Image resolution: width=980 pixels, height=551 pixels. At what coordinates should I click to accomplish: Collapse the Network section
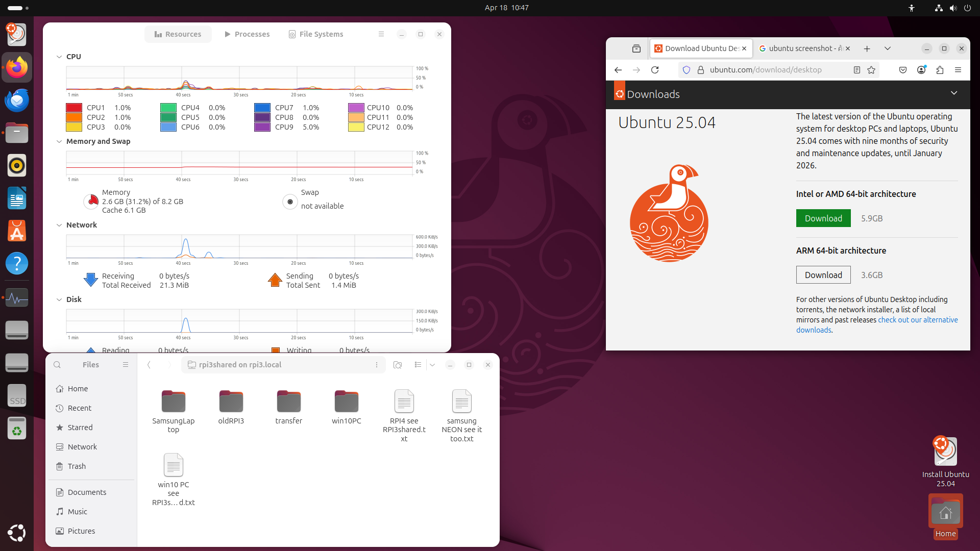pos(59,225)
